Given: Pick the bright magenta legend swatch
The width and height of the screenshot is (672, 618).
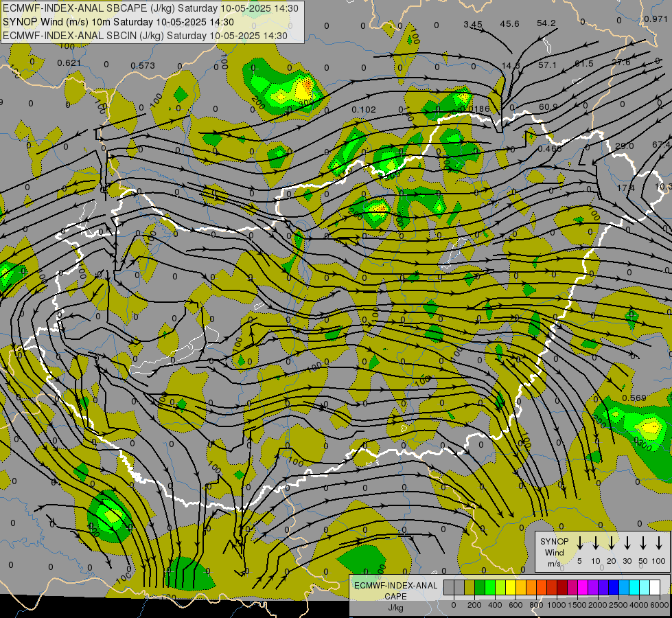Looking at the screenshot, I should coord(583,587).
